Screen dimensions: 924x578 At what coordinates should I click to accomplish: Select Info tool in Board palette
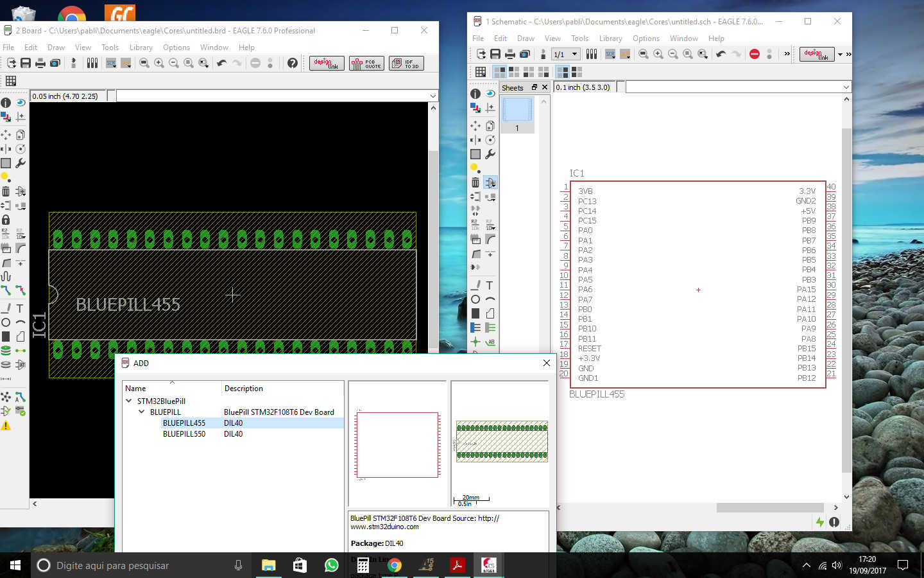[x=6, y=103]
